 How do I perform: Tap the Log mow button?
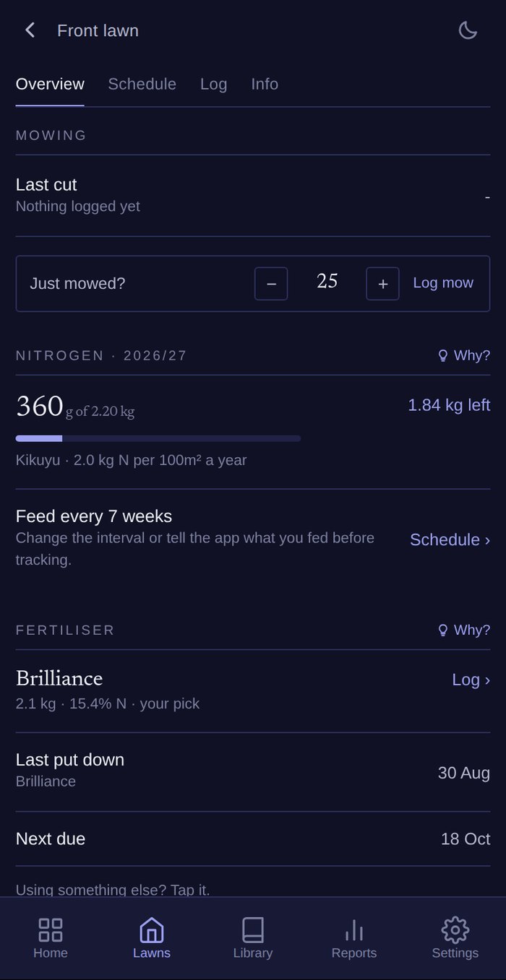click(443, 282)
